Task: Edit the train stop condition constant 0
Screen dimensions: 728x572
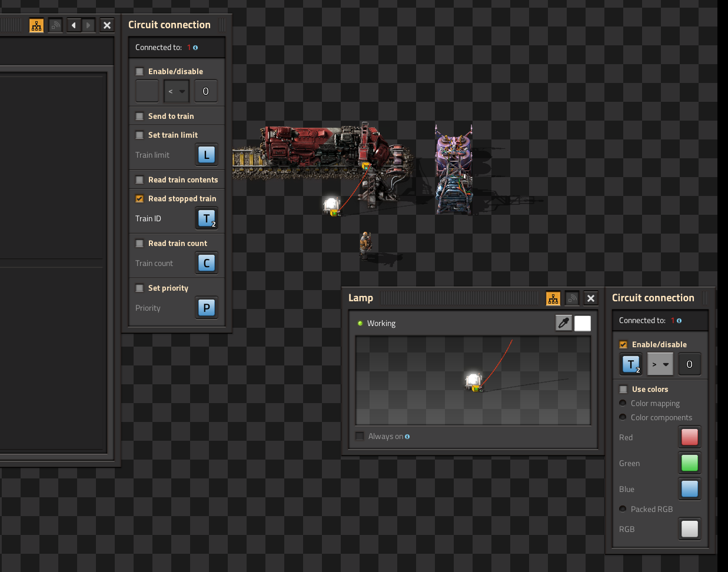Action: (206, 91)
